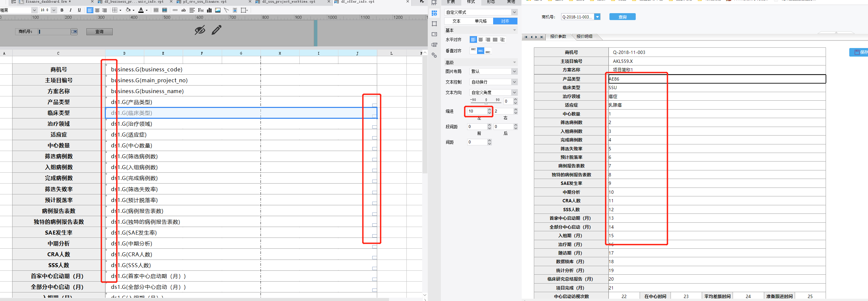Screen dimensions: 868x301
Task: Select top vertical alignment in 垂直对齐
Action: [473, 51]
